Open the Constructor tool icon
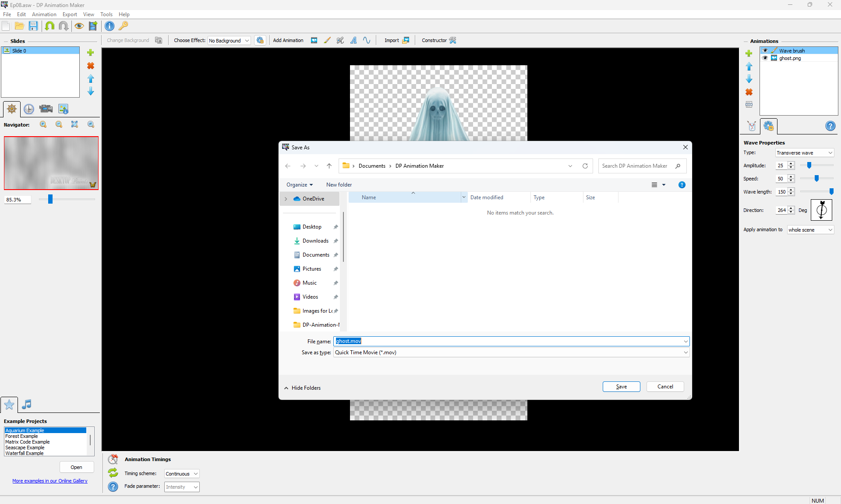The height and width of the screenshot is (504, 841). point(453,40)
